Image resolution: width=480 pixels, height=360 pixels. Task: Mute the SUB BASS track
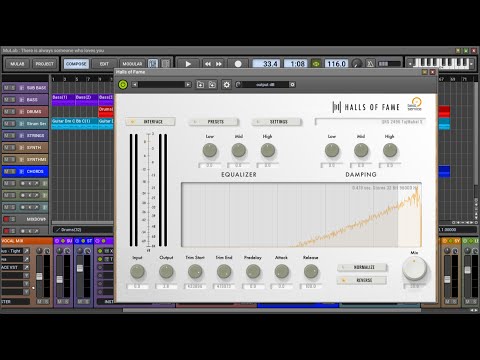[6, 88]
